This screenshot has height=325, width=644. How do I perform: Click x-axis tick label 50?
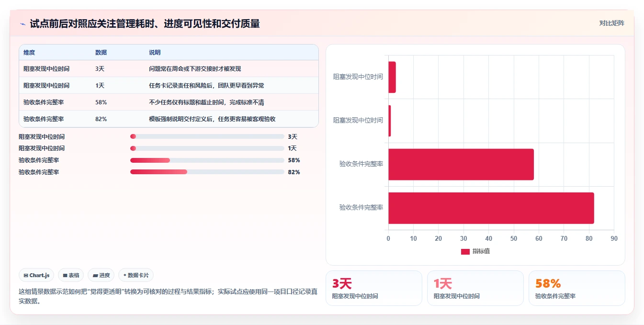pos(514,238)
